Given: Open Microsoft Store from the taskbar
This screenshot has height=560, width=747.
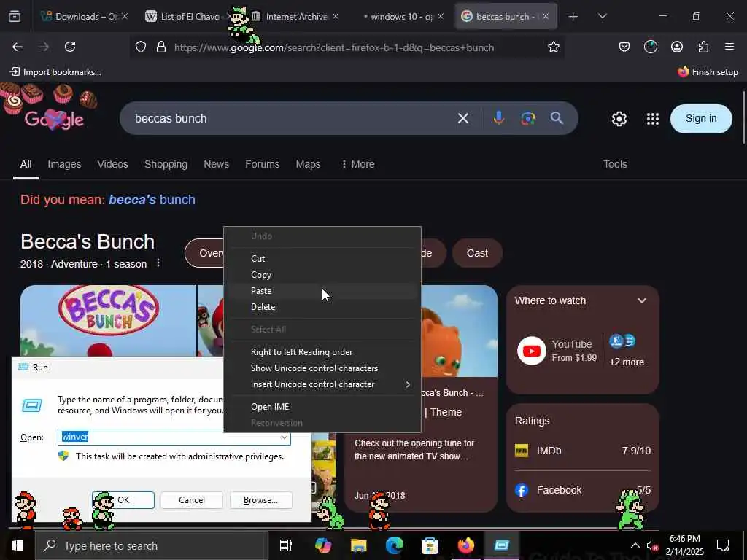Looking at the screenshot, I should click(430, 545).
